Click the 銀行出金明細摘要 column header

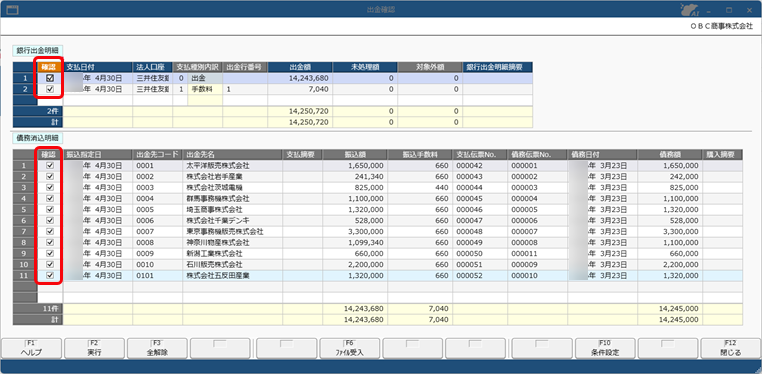(x=497, y=67)
